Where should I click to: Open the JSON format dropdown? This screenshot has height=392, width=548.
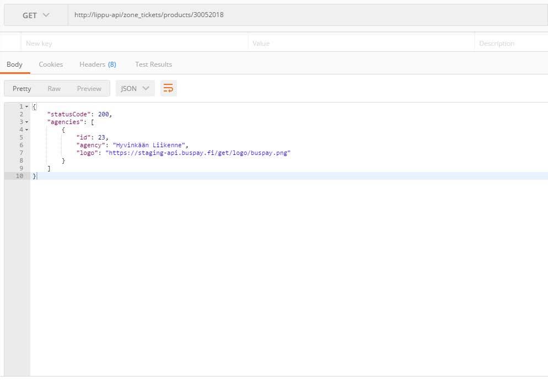135,88
